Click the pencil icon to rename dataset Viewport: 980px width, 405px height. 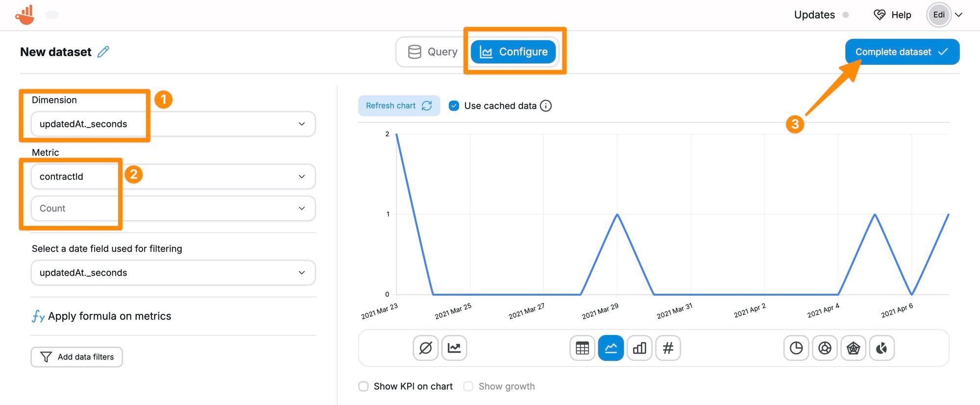[103, 52]
